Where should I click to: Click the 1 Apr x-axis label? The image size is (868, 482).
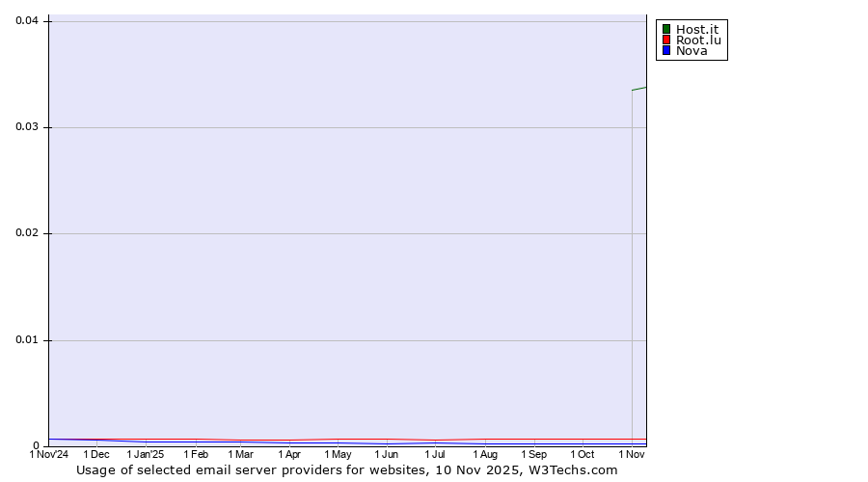pos(289,454)
